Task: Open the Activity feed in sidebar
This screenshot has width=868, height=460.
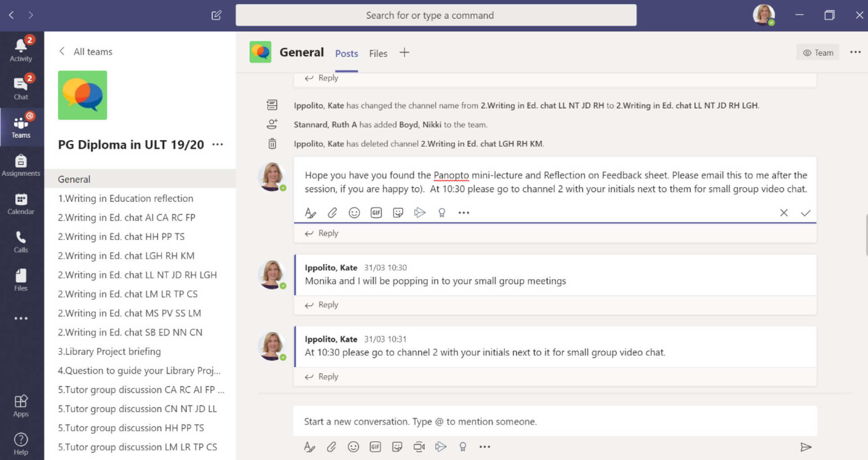Action: pos(21,50)
